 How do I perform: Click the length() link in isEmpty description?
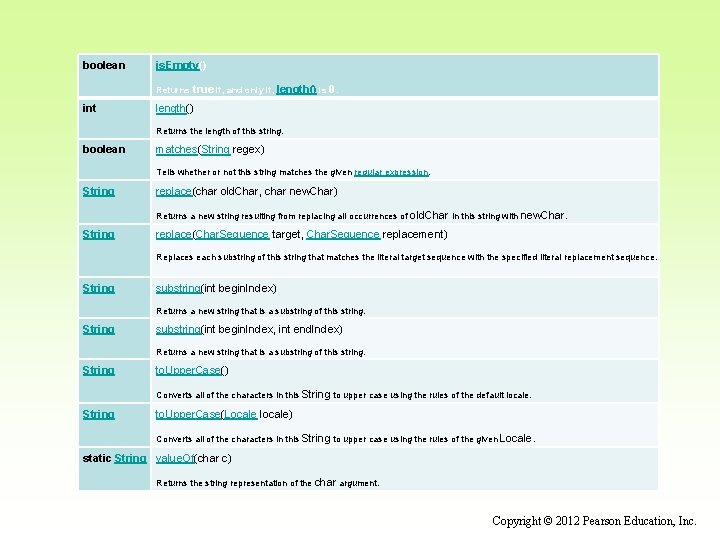point(296,89)
